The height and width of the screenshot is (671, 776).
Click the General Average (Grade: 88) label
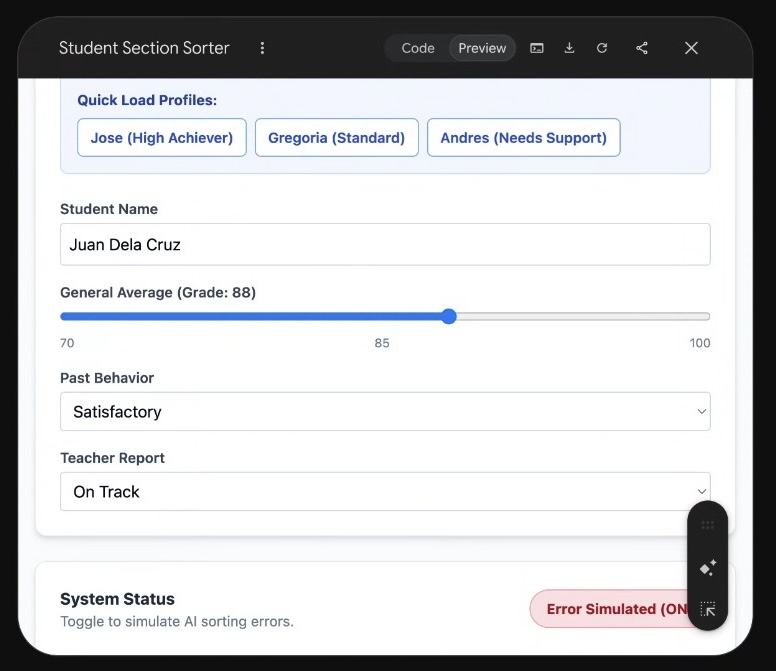click(158, 292)
